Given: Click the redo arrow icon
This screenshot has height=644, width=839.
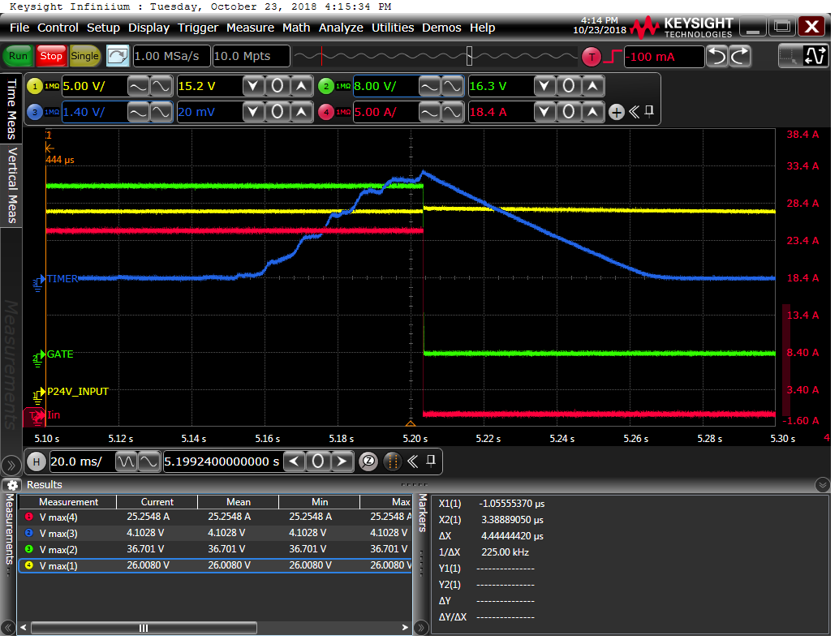Looking at the screenshot, I should point(741,56).
